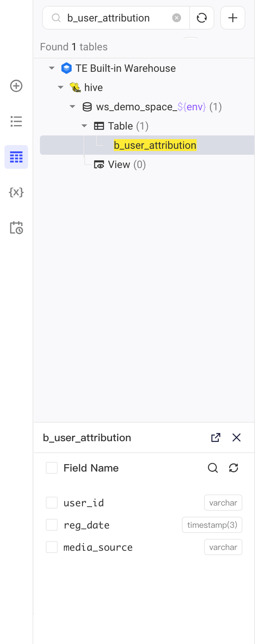Viewport: 255px width, 644px height.
Task: Open the list view sidebar icon
Action: (16, 121)
